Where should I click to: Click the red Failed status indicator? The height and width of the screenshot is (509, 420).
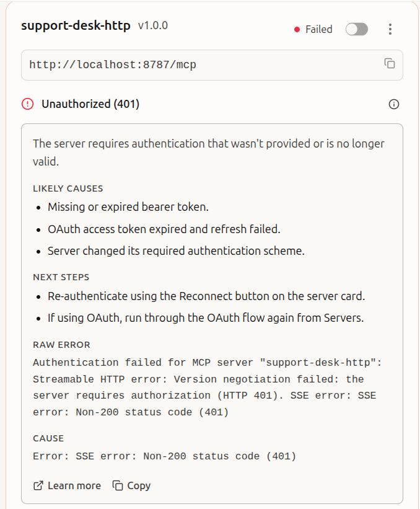coord(313,29)
